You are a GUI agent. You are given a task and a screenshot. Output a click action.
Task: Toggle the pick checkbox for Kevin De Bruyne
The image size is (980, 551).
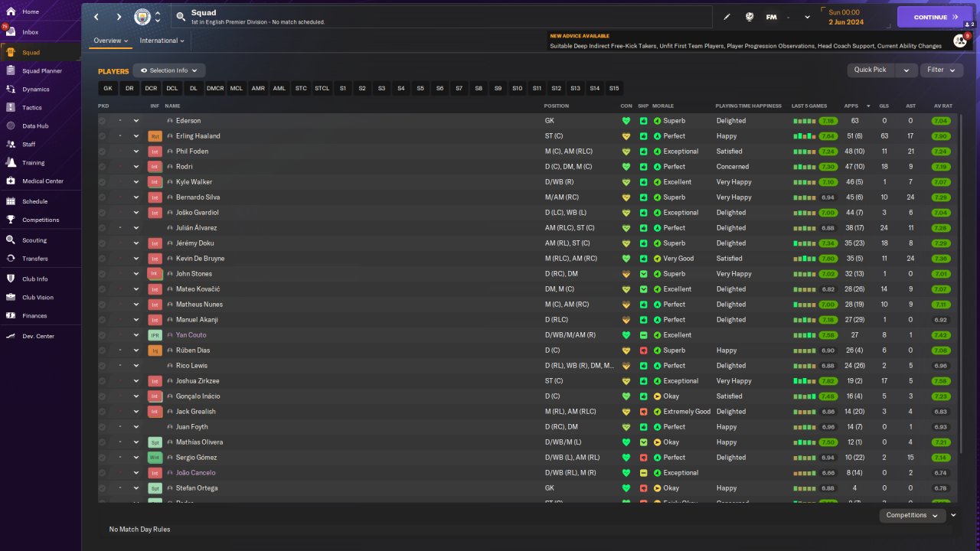coord(102,259)
